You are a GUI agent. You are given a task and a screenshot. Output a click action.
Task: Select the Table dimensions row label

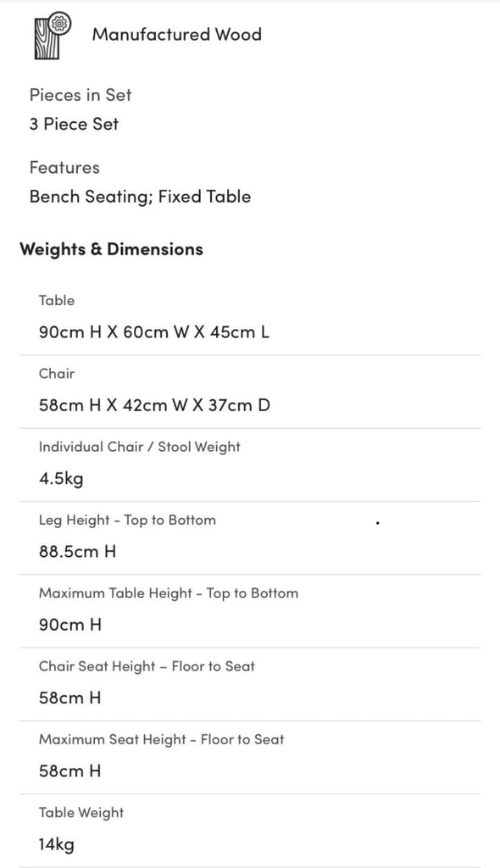click(x=57, y=301)
